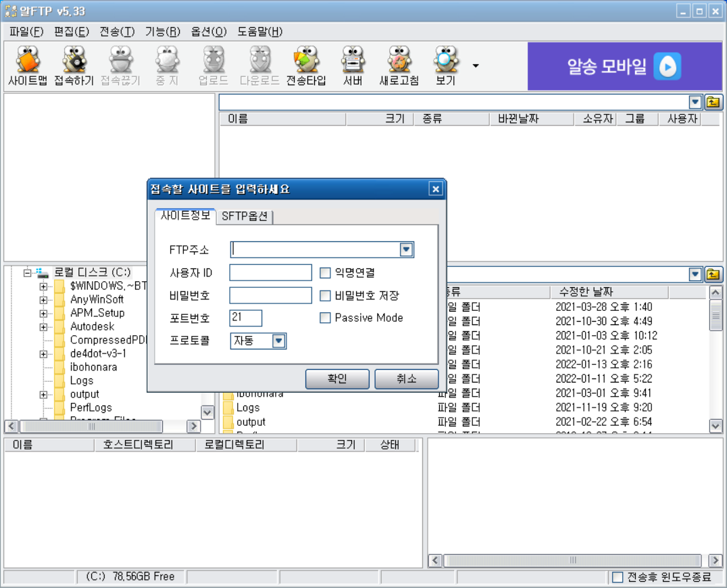Click the 다운로드 download icon

pyautogui.click(x=259, y=66)
